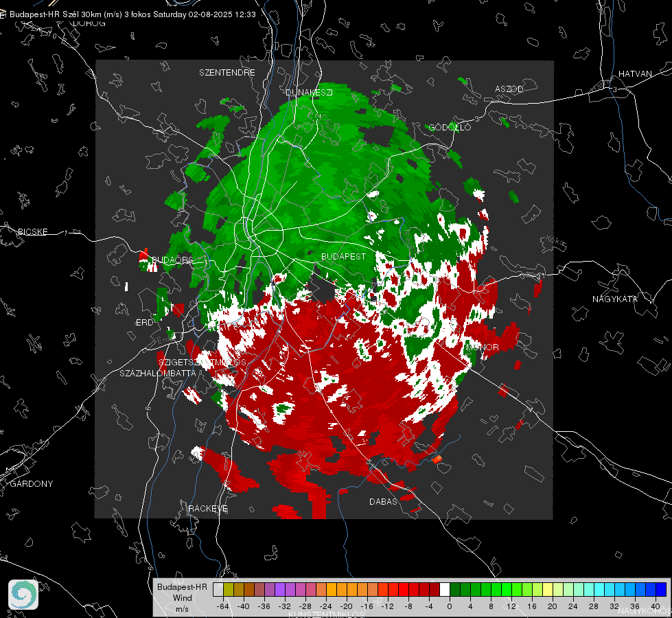This screenshot has width=672, height=618.
Task: Click the ASZOD town label
Action: pyautogui.click(x=509, y=89)
